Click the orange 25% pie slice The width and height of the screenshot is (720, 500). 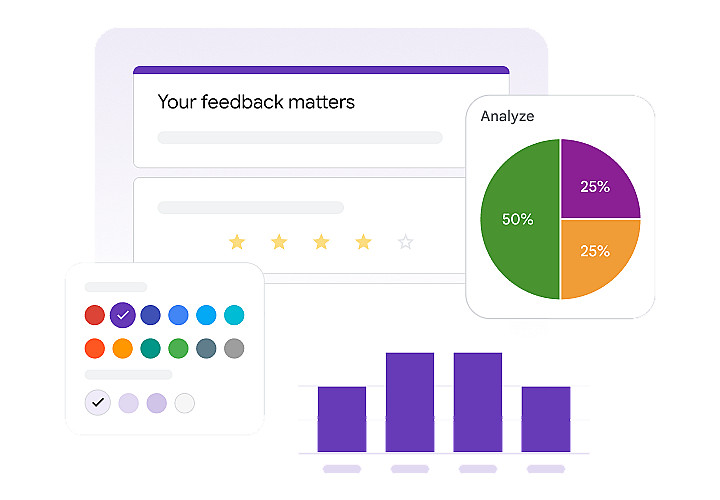594,252
